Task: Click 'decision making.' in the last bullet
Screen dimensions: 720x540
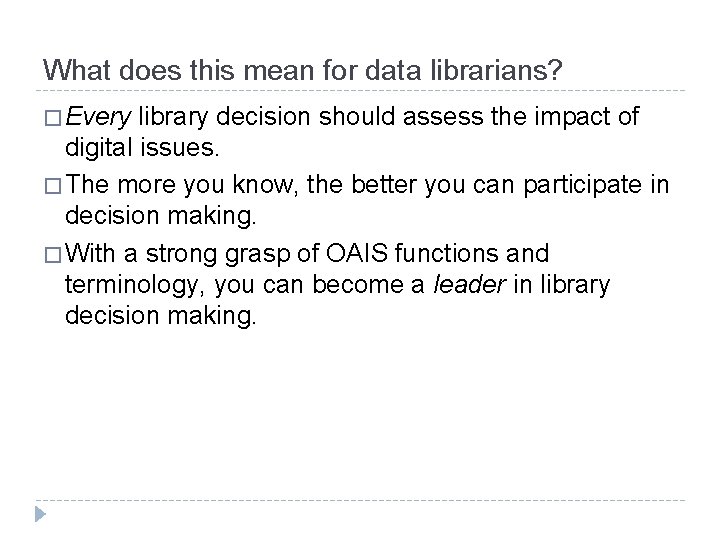Action: pos(160,315)
